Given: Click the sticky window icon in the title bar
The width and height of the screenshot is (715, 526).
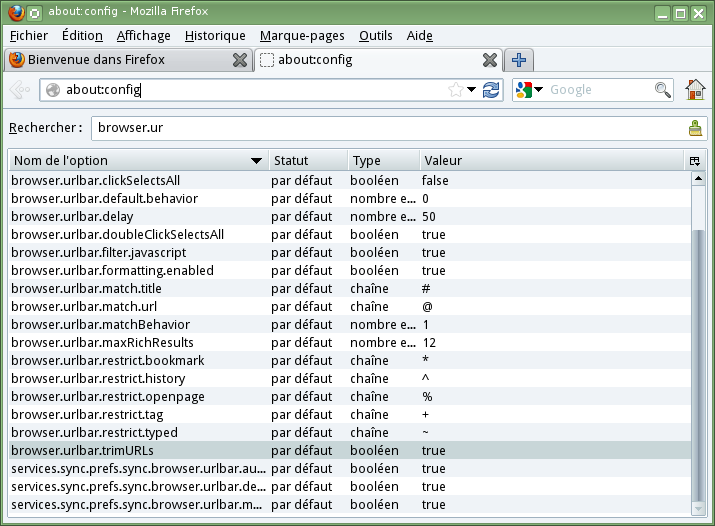Looking at the screenshot, I should click(x=35, y=13).
